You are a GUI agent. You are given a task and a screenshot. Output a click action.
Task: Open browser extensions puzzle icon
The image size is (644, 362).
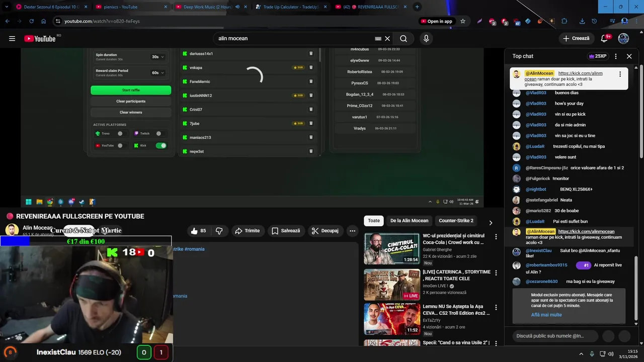pyautogui.click(x=564, y=21)
